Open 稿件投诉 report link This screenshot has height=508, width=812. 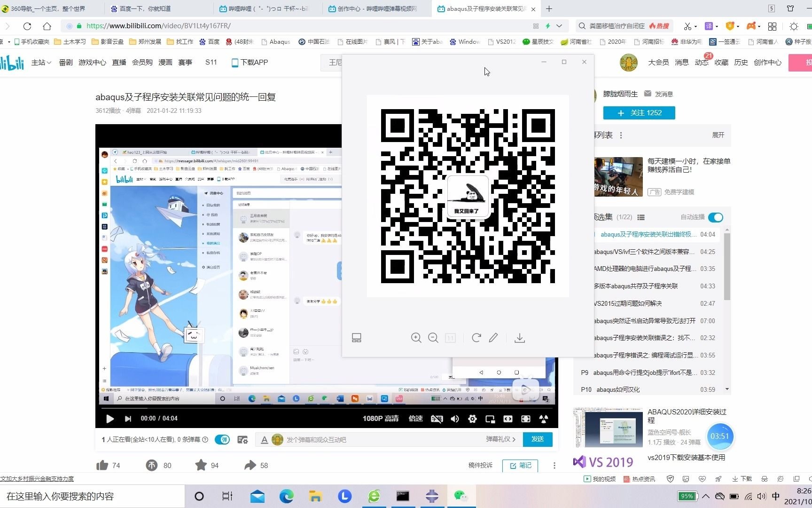click(x=480, y=465)
